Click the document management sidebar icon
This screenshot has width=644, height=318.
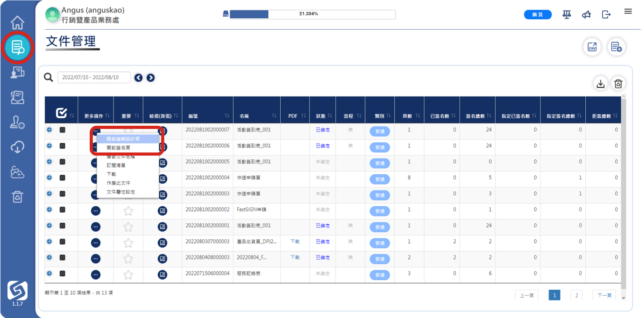click(17, 47)
